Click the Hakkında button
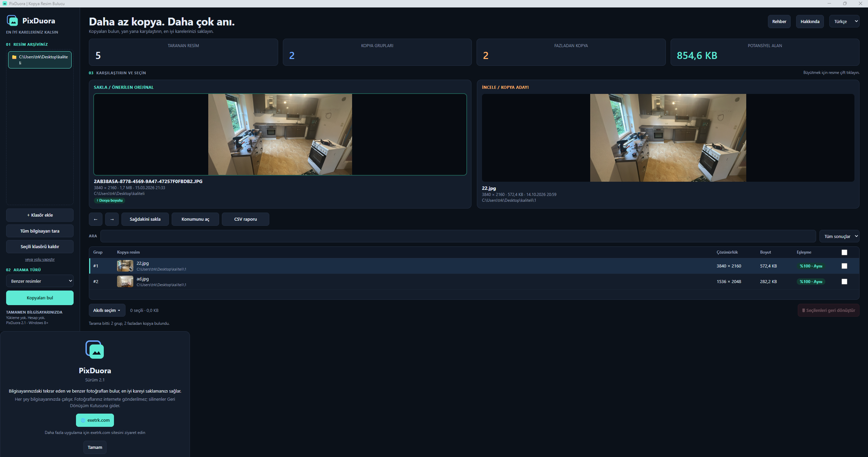This screenshot has height=457, width=868. [810, 21]
